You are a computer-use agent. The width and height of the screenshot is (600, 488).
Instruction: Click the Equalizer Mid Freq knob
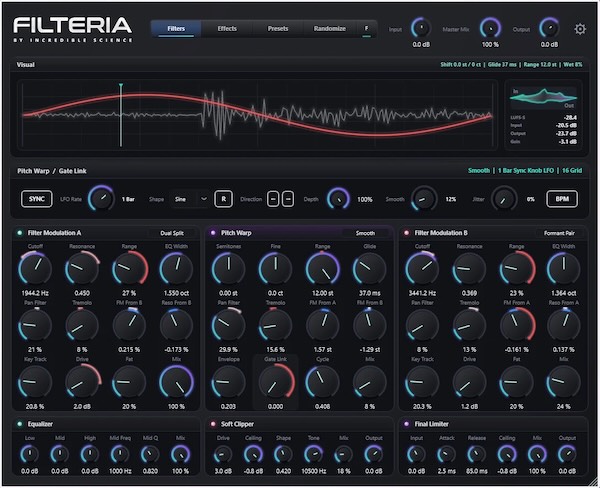click(x=120, y=454)
